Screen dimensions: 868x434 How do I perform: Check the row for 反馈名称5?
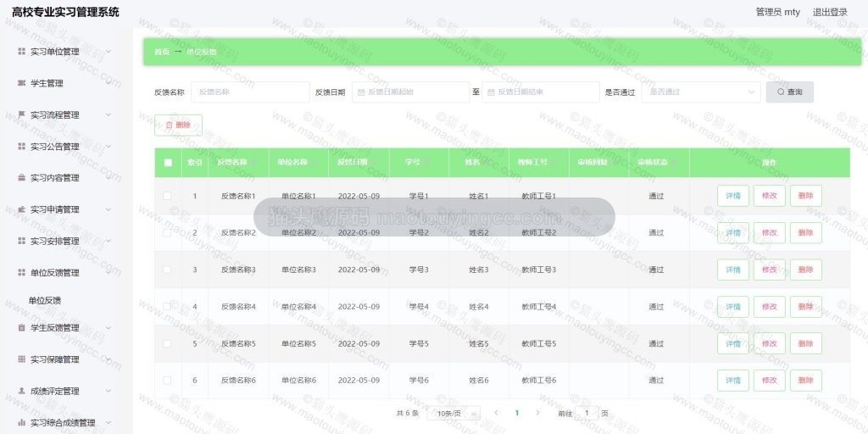pos(167,343)
